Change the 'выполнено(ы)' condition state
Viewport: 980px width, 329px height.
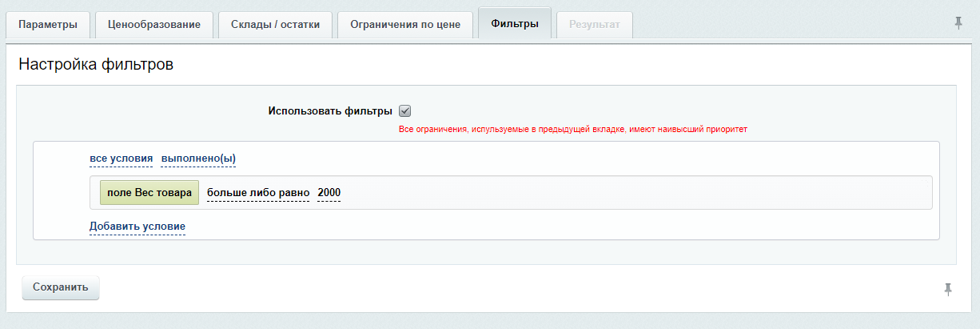point(198,158)
